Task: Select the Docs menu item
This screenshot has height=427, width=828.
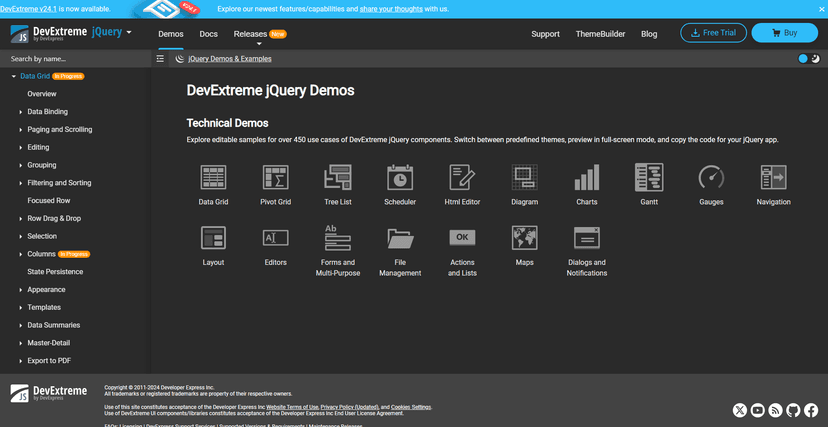Action: (209, 34)
